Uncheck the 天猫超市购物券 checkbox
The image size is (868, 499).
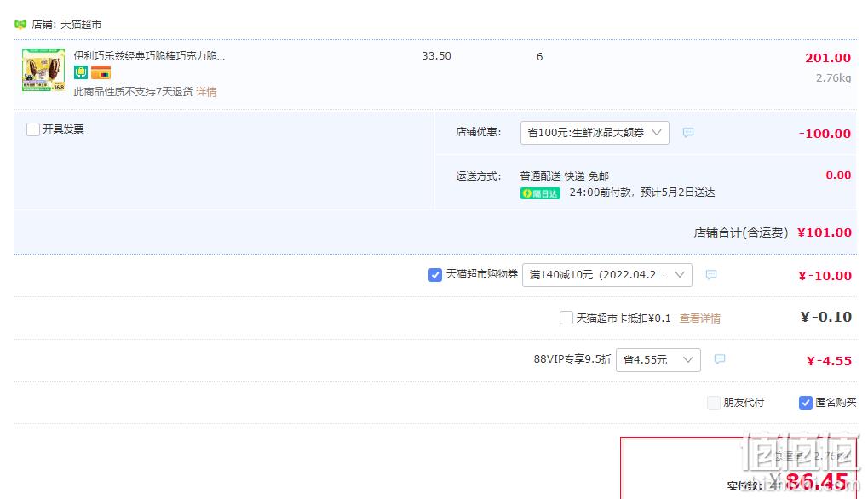435,274
